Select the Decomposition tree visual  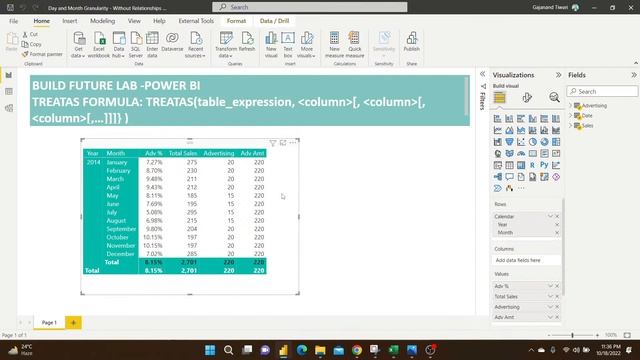click(498, 177)
